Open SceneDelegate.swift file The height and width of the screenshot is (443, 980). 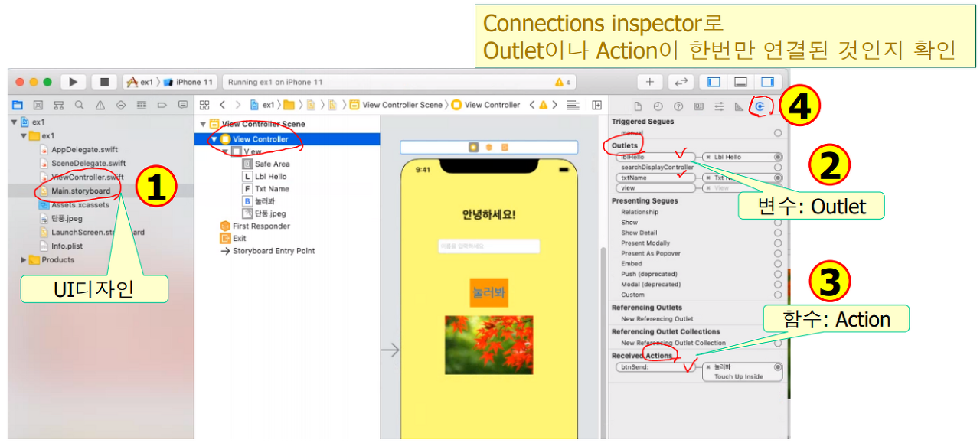tap(88, 163)
